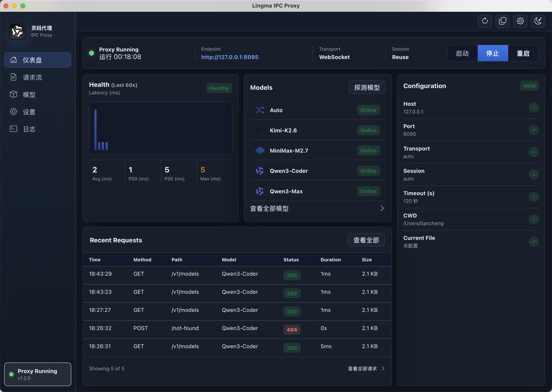Image resolution: width=552 pixels, height=392 pixels.
Task: Click the POST method cell
Action: 141,328
